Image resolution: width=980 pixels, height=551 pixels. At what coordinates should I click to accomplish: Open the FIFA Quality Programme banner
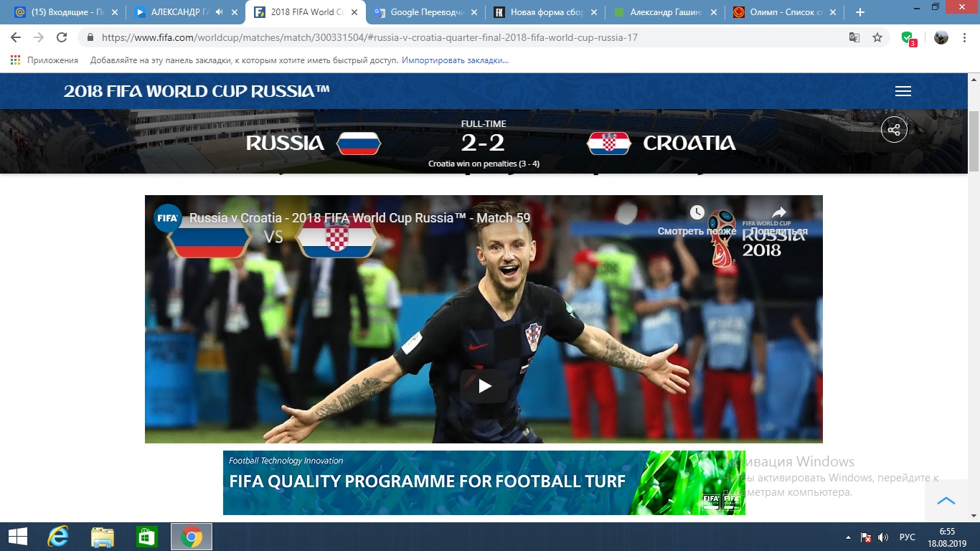(484, 483)
